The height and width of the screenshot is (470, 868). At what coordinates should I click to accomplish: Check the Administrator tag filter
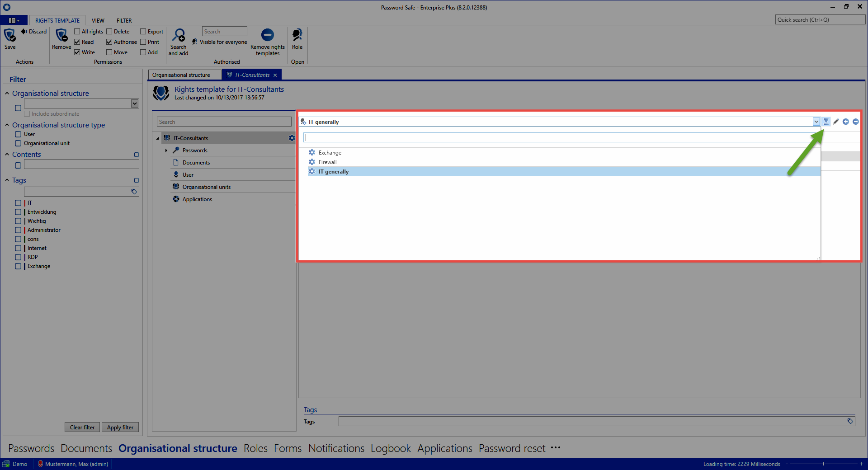18,230
